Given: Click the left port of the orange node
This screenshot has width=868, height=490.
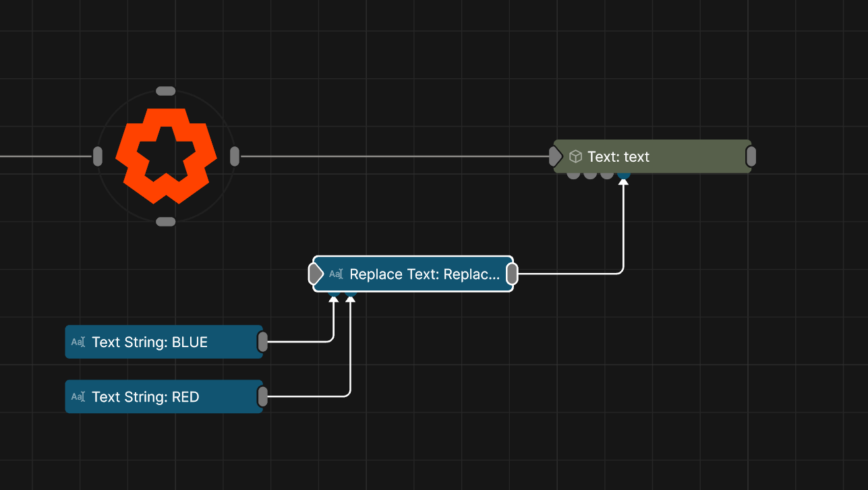Looking at the screenshot, I should point(98,156).
